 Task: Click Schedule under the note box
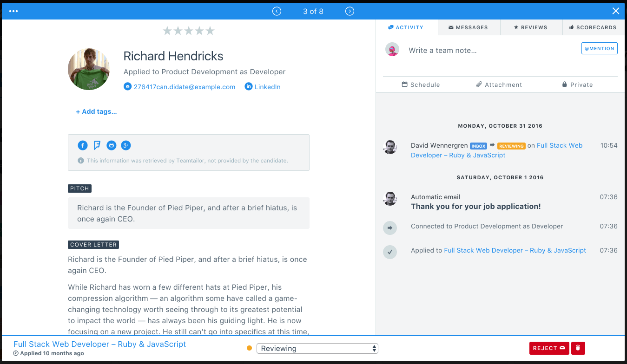click(x=421, y=84)
